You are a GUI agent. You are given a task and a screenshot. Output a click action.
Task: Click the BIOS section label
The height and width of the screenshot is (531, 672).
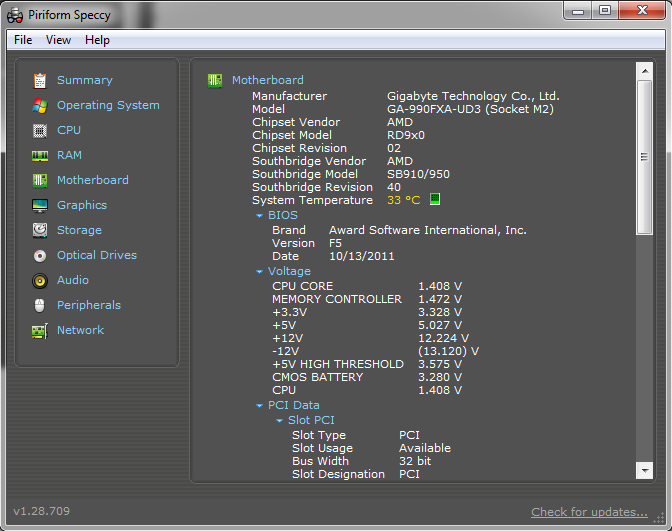click(283, 215)
